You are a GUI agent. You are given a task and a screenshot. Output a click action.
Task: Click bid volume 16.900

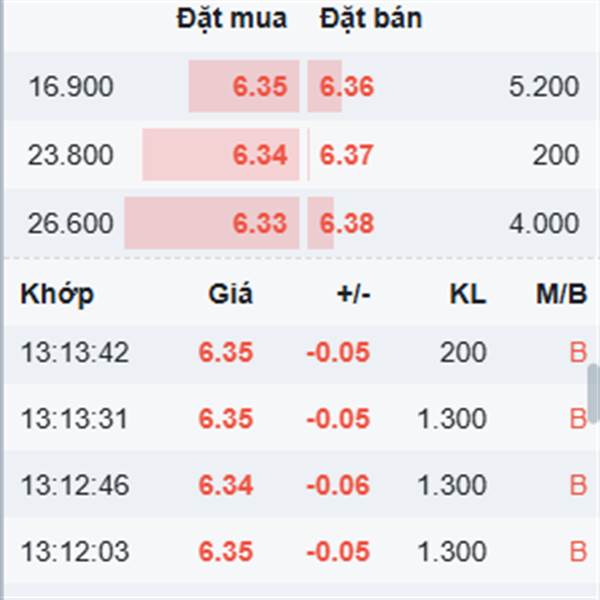[71, 86]
